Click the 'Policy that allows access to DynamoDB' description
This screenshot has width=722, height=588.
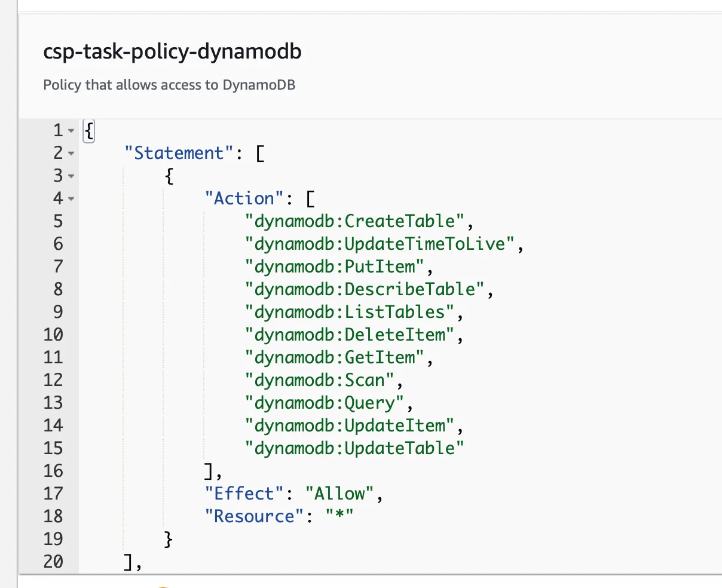pos(169,85)
